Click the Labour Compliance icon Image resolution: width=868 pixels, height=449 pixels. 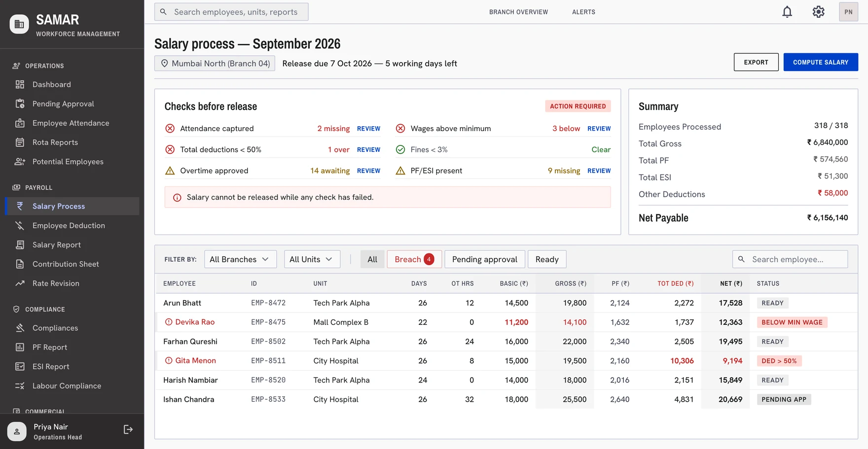[20, 385]
